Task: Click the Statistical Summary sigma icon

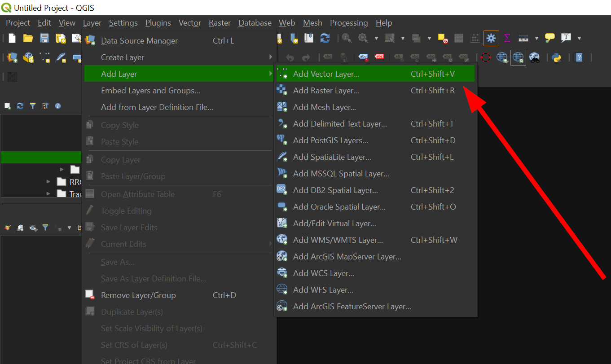Action: [x=507, y=38]
